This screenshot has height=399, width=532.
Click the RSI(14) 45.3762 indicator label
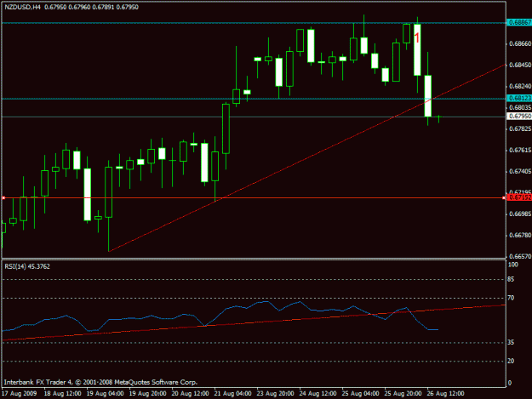(x=27, y=266)
